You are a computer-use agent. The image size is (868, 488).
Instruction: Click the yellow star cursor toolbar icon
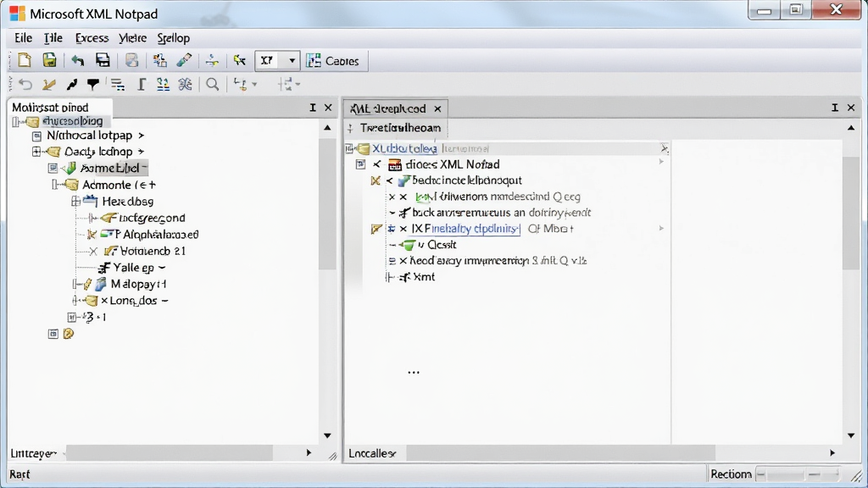coord(239,60)
